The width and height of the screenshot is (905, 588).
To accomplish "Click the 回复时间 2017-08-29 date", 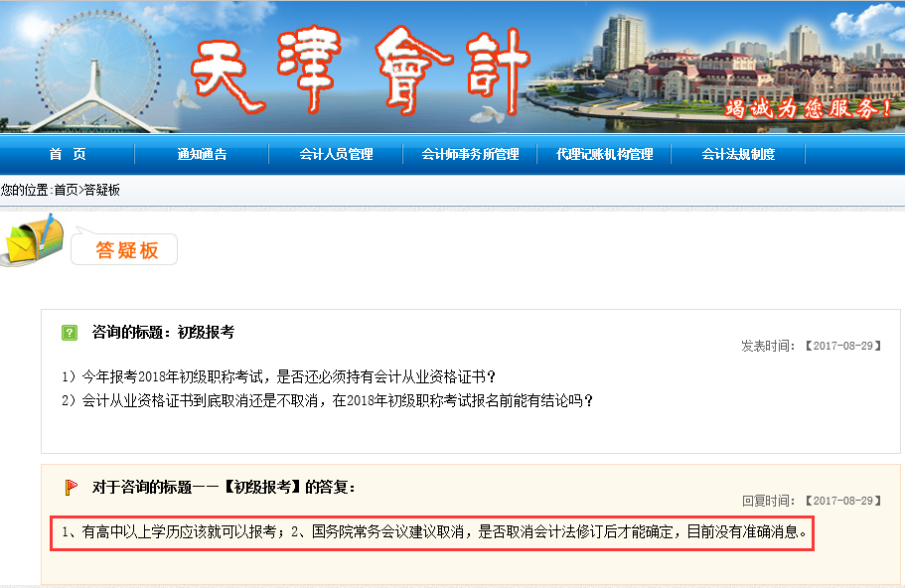I will [812, 501].
